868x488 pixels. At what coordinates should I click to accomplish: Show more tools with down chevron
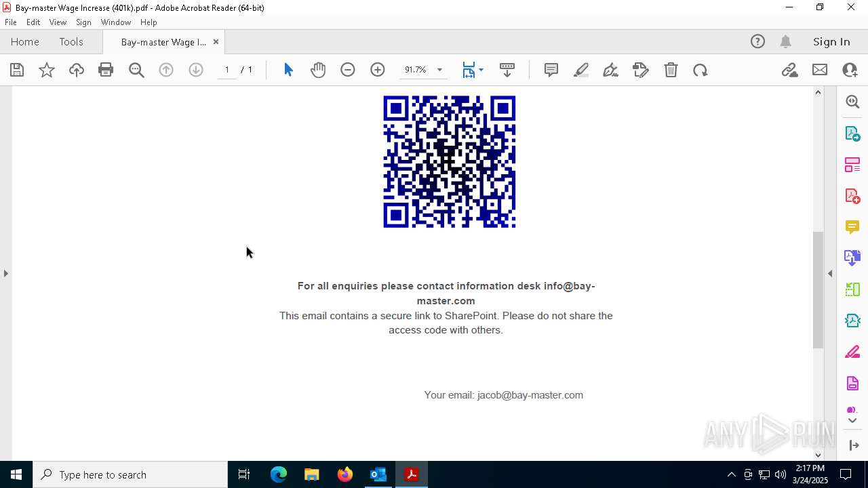pyautogui.click(x=852, y=421)
